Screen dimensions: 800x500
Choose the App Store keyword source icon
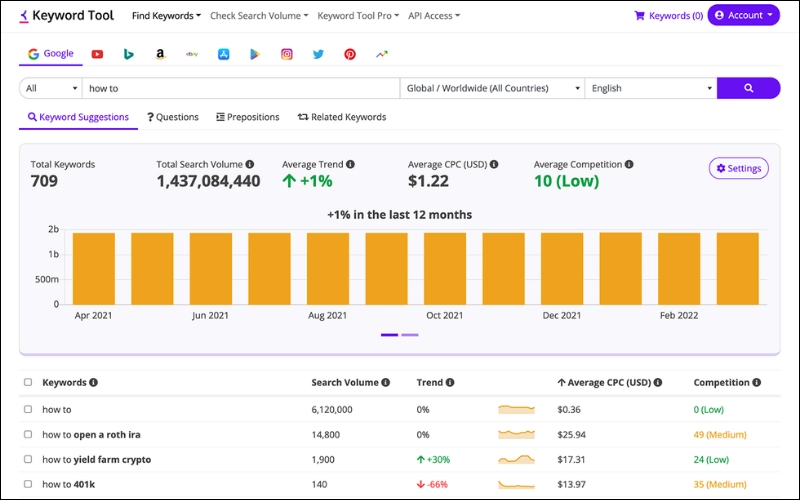point(223,54)
